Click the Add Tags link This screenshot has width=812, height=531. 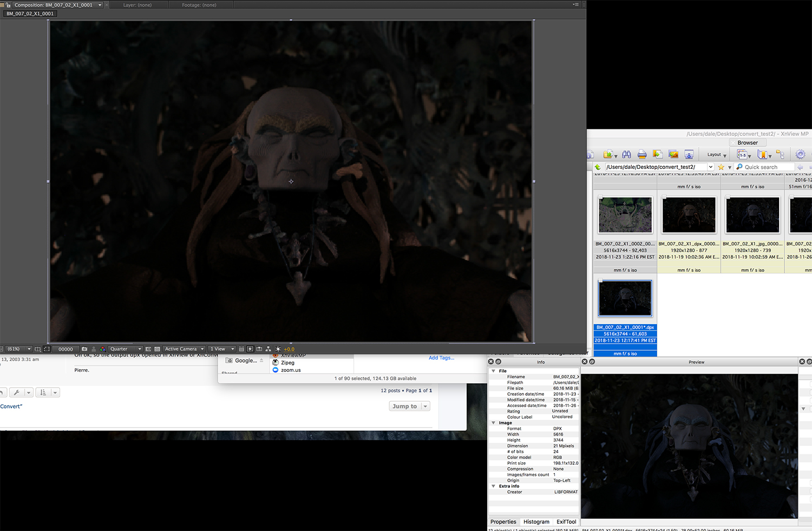click(441, 358)
